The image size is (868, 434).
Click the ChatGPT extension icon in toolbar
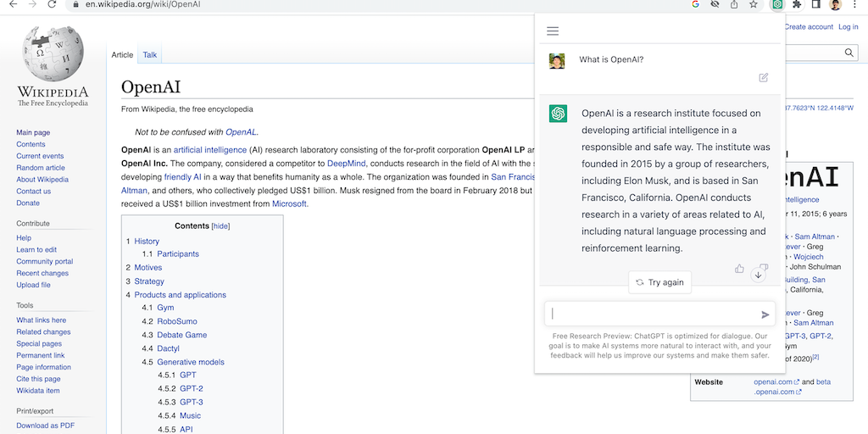click(776, 5)
